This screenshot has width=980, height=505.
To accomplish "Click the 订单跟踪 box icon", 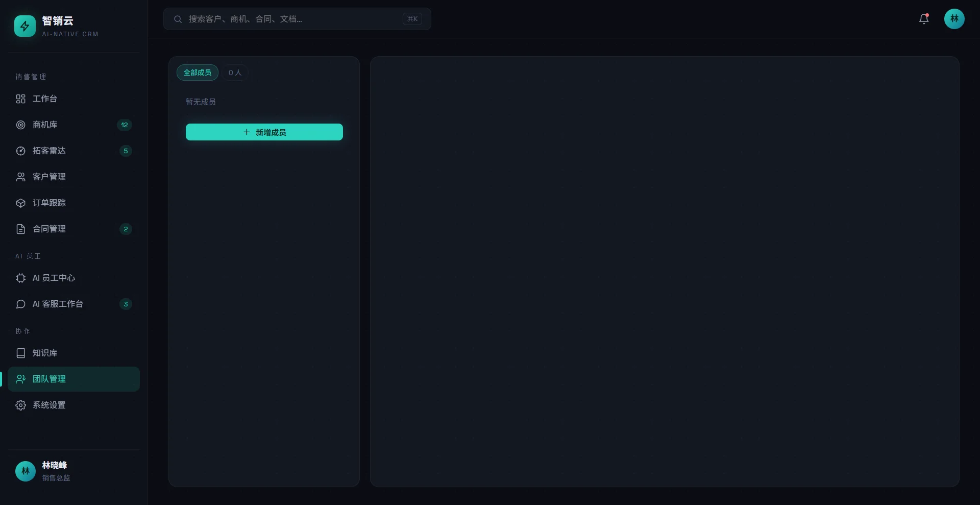I will (x=20, y=203).
